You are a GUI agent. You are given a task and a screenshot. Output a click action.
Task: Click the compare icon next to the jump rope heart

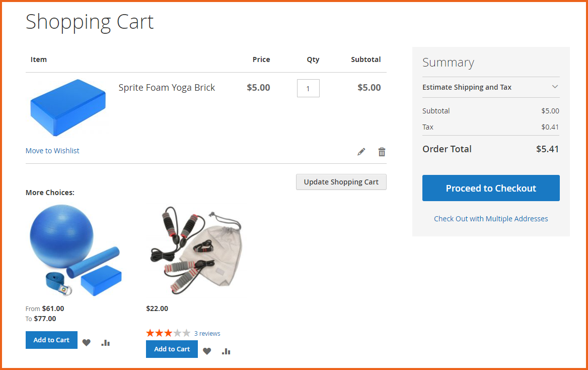226,351
